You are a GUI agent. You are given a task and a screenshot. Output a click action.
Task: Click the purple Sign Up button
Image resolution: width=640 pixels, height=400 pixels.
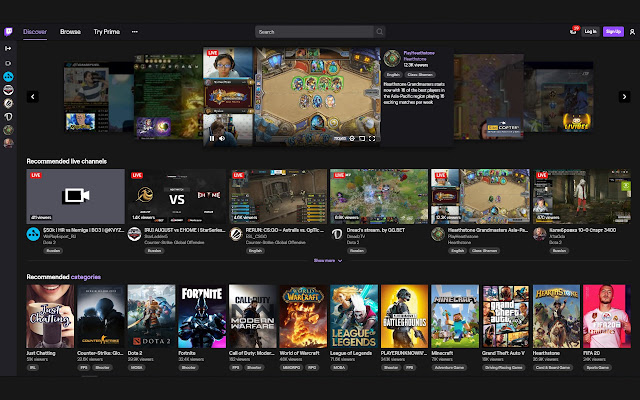pyautogui.click(x=613, y=31)
